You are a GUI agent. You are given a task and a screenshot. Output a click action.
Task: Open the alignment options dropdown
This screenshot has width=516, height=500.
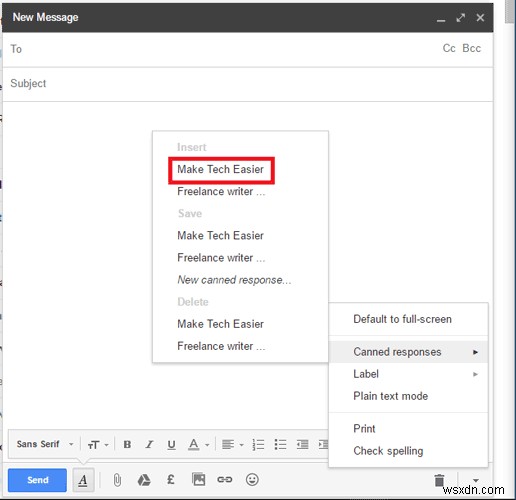tap(233, 444)
